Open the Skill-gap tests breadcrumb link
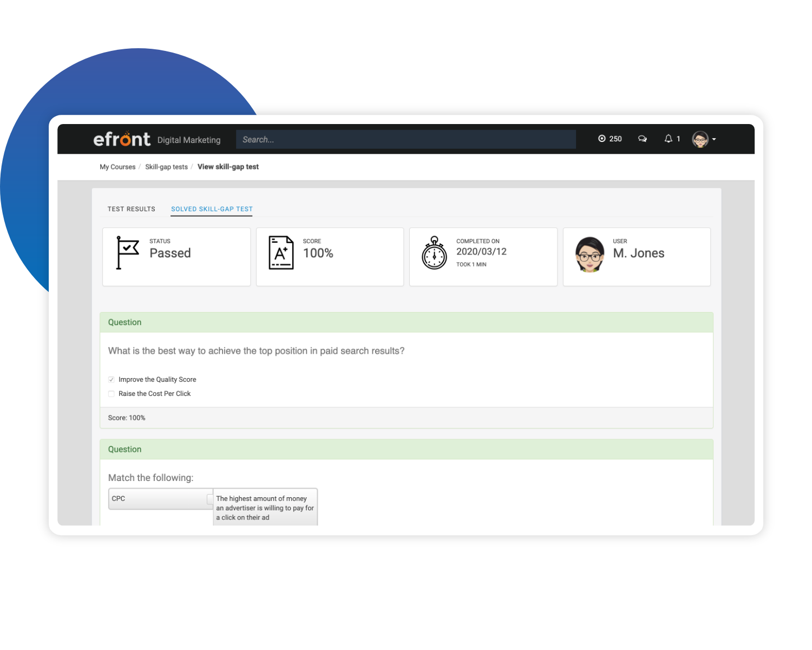The height and width of the screenshot is (650, 812). (x=166, y=167)
